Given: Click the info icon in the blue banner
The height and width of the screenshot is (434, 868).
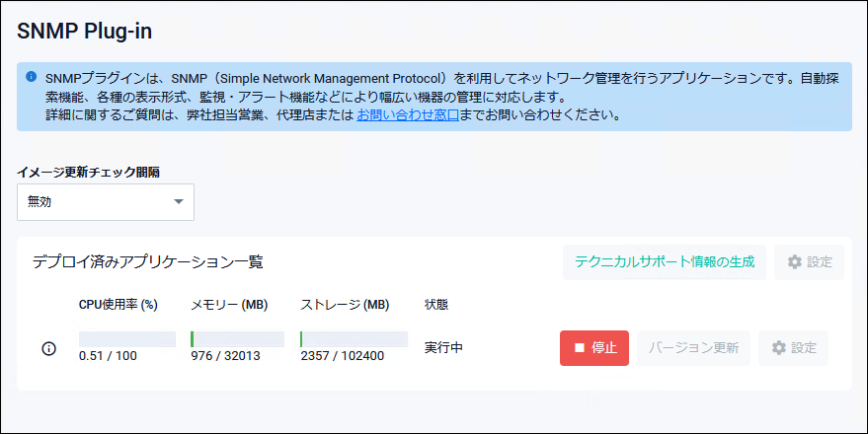Looking at the screenshot, I should click(x=32, y=77).
